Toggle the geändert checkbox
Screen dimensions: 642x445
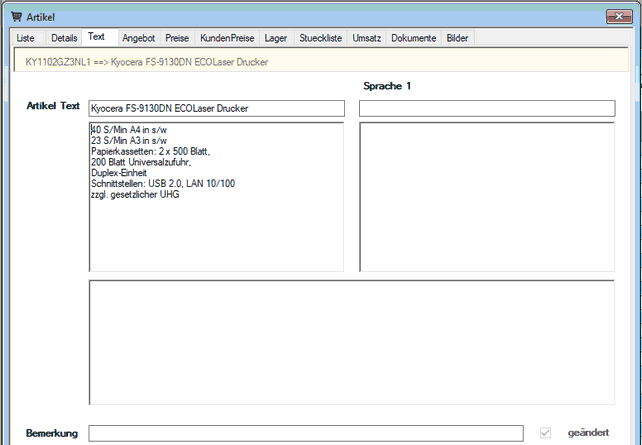click(545, 433)
